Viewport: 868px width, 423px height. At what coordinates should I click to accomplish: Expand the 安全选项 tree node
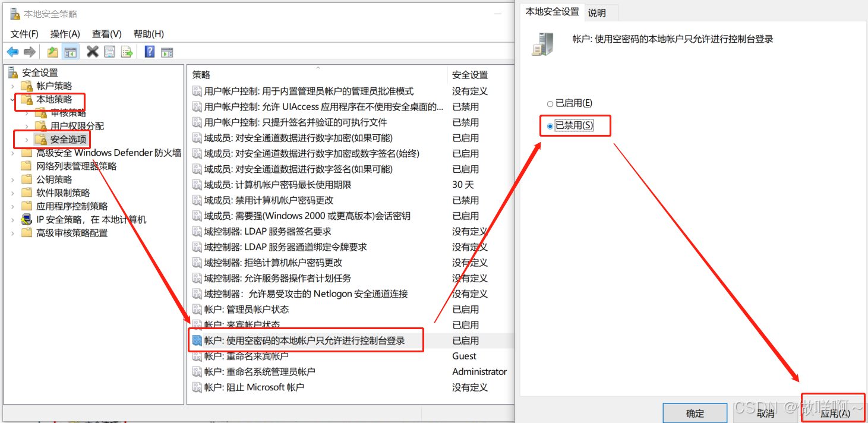[27, 140]
